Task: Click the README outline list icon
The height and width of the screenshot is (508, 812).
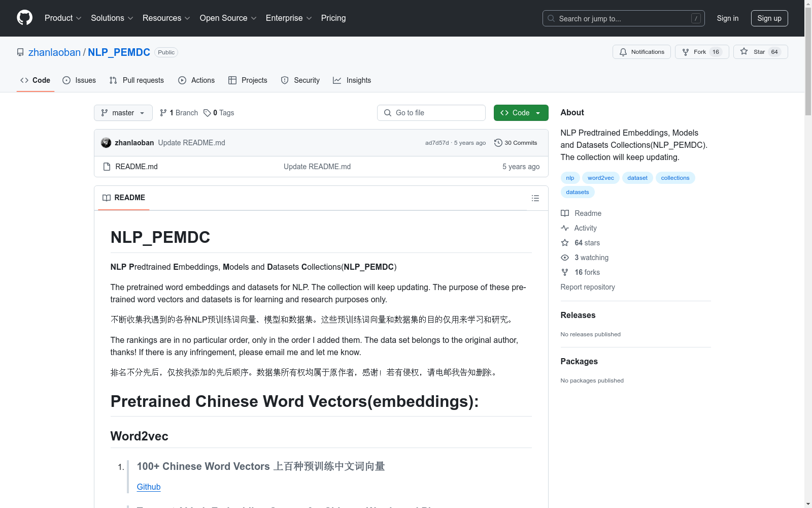Action: pyautogui.click(x=535, y=198)
